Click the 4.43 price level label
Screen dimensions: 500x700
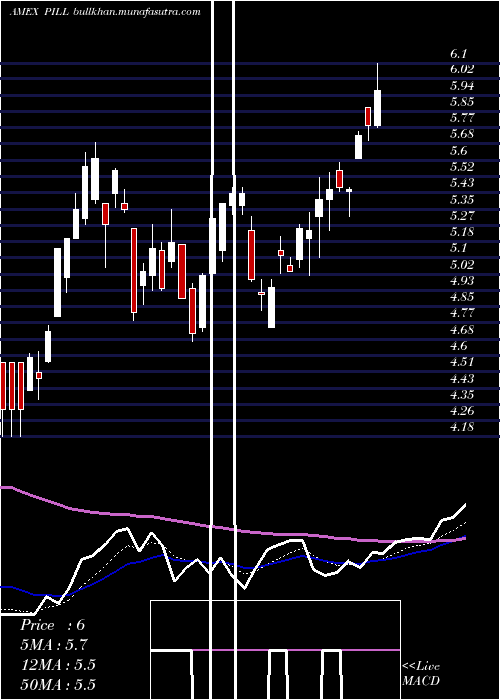[x=462, y=378]
